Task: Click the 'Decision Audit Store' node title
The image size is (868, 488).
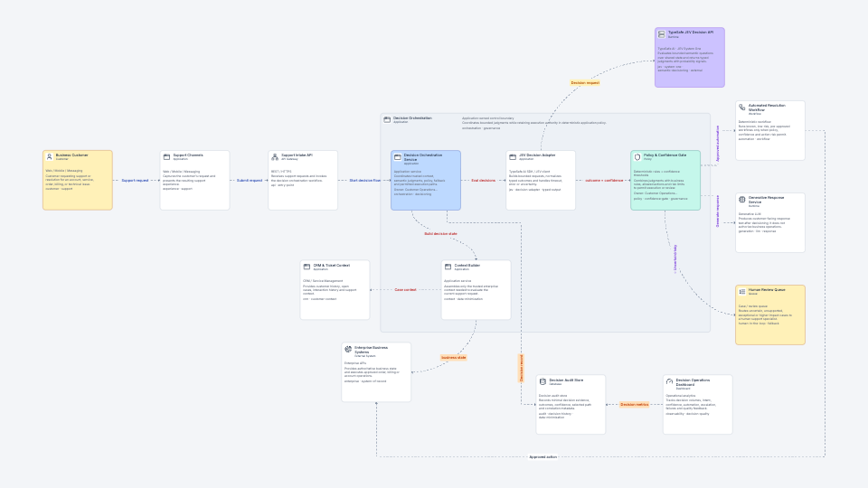Action: (x=566, y=380)
